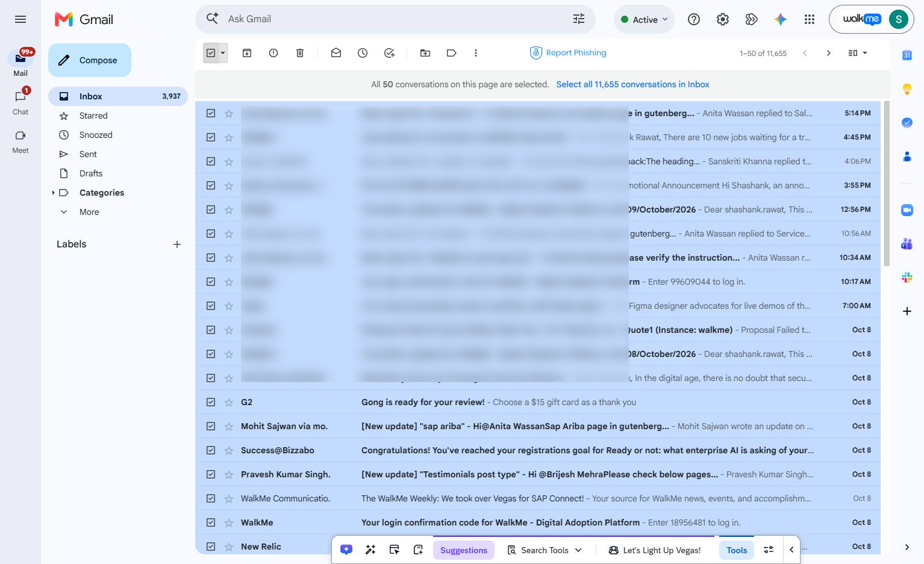The height and width of the screenshot is (564, 924).
Task: Open the three-dot More options menu
Action: point(476,53)
